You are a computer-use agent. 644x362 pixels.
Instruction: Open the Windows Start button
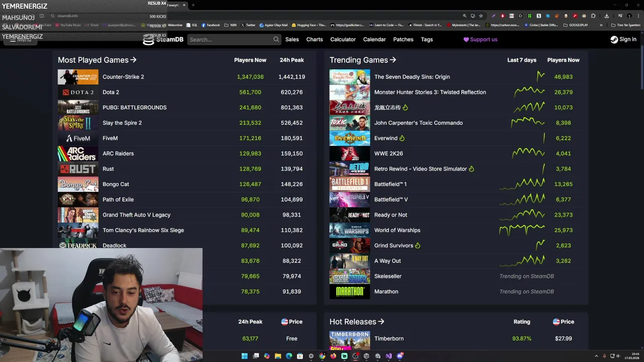pyautogui.click(x=245, y=356)
